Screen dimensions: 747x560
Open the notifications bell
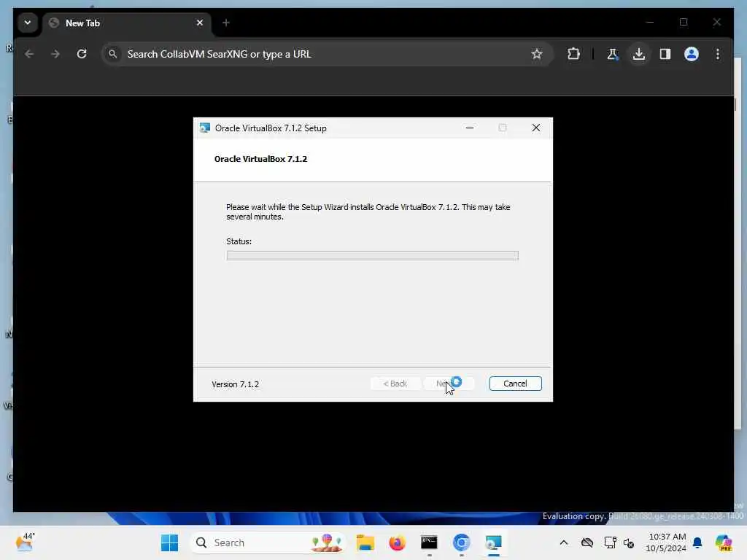(697, 542)
